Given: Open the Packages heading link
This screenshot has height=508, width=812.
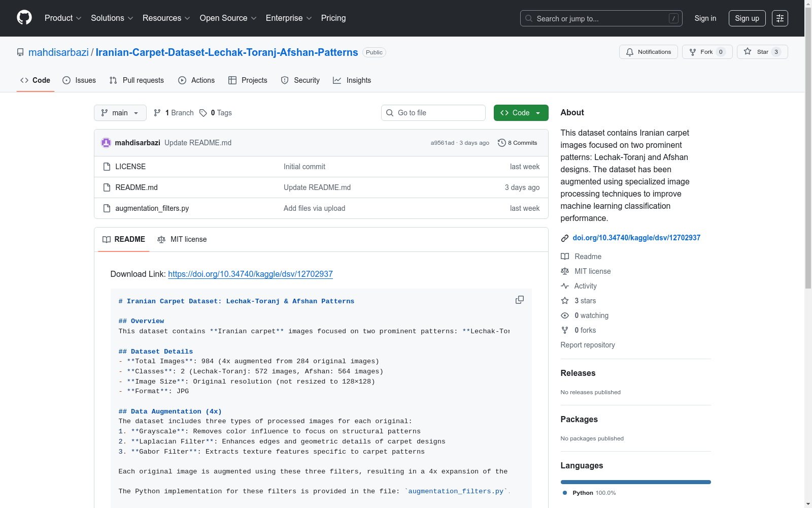Looking at the screenshot, I should (579, 419).
